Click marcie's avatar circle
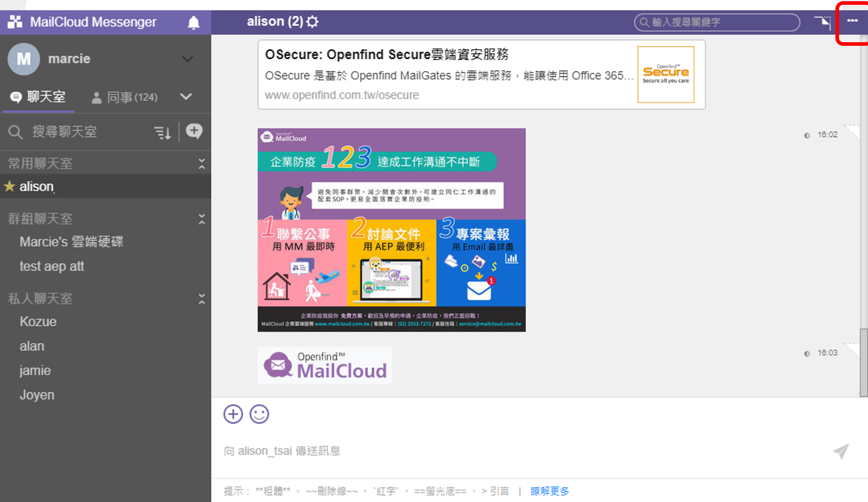This screenshot has height=502, width=868. (24, 59)
